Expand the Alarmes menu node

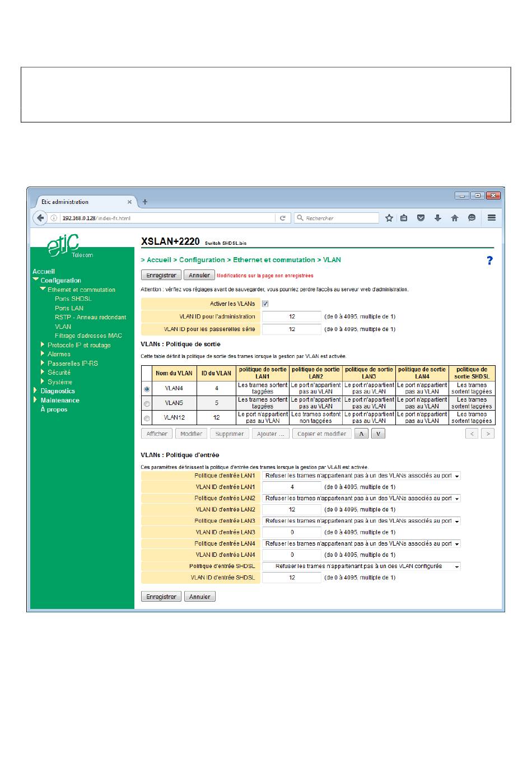click(43, 354)
